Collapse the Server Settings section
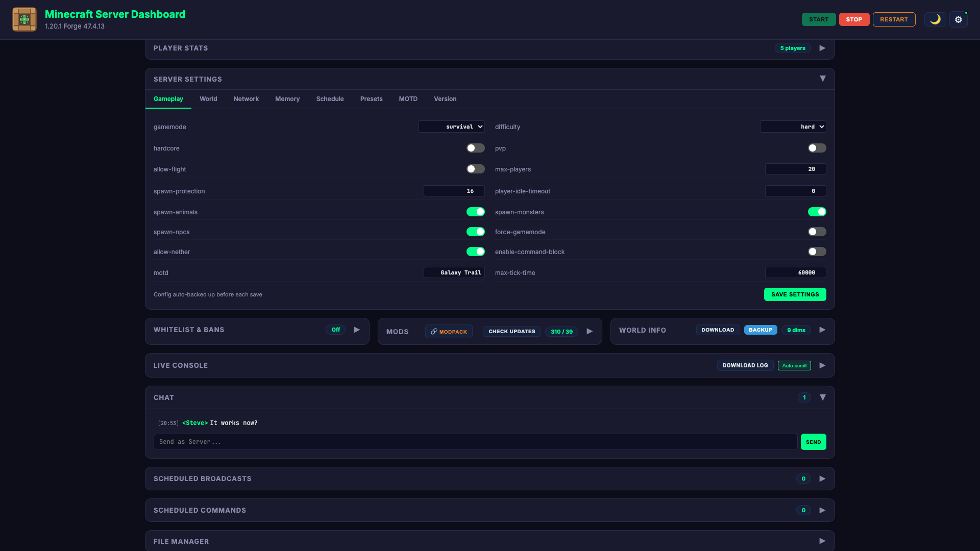The height and width of the screenshot is (551, 980). [x=823, y=79]
